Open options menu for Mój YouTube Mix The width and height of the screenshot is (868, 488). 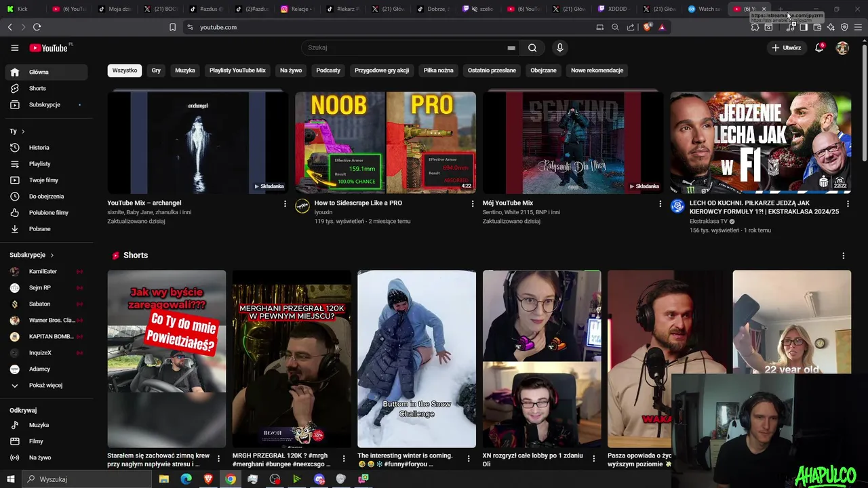tap(660, 203)
